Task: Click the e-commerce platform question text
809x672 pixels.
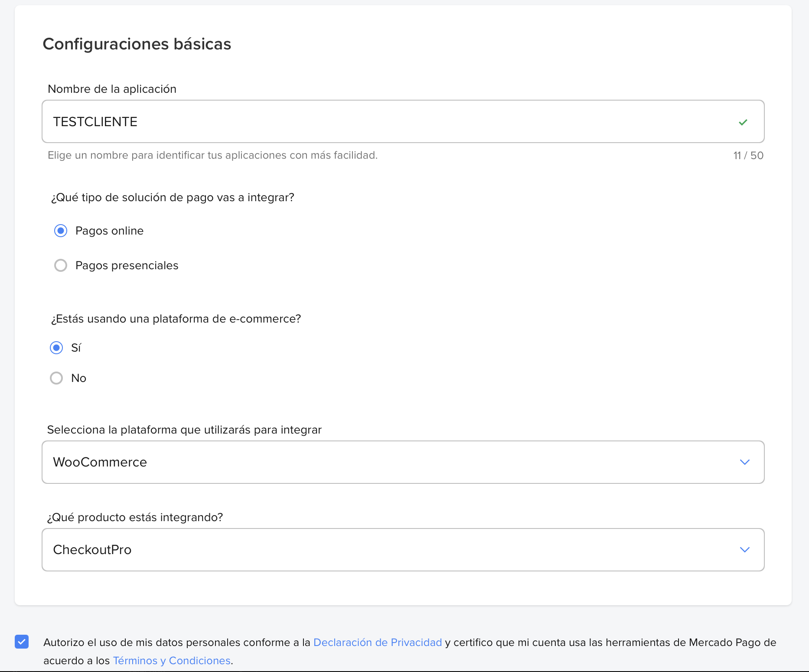Action: (x=176, y=319)
